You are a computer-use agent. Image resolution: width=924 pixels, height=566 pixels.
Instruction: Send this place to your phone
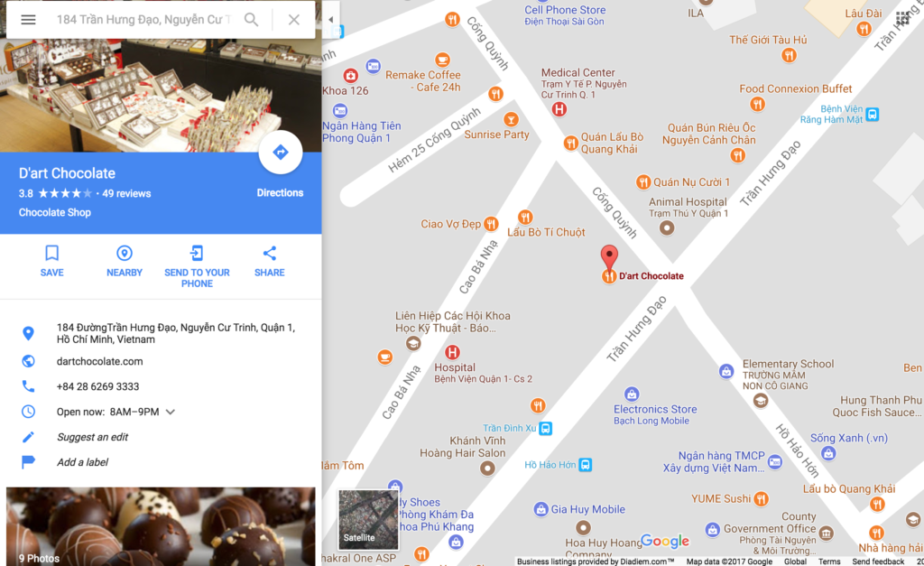pyautogui.click(x=197, y=266)
